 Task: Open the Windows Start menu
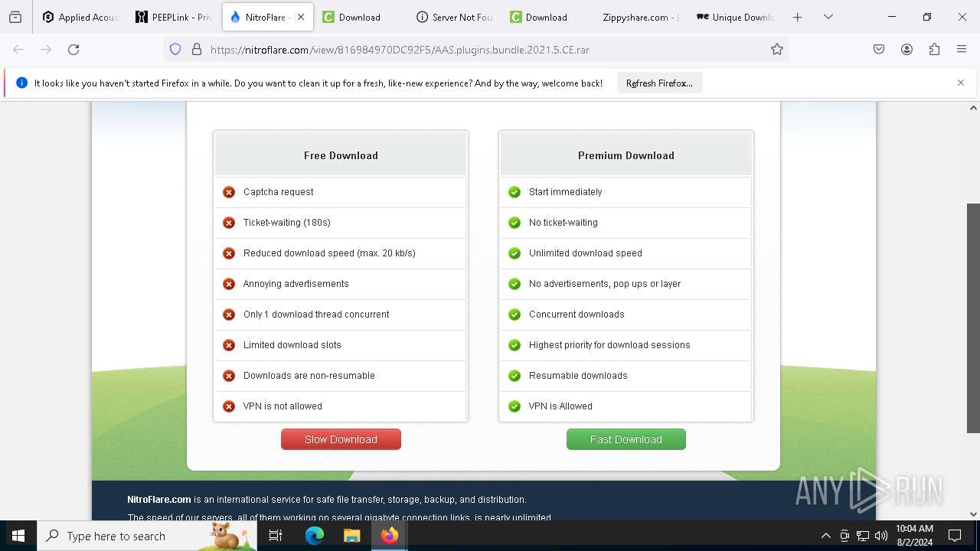click(18, 536)
